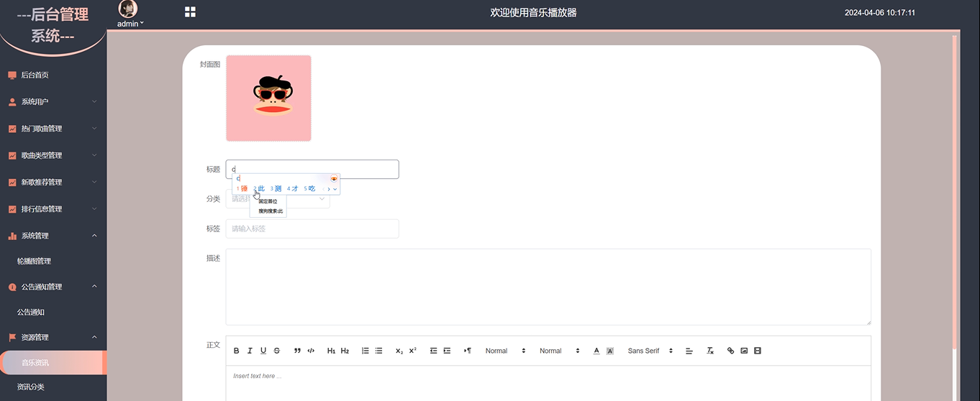Toggle underline formatting in the editor
Image resolution: width=980 pixels, height=401 pixels.
[263, 351]
